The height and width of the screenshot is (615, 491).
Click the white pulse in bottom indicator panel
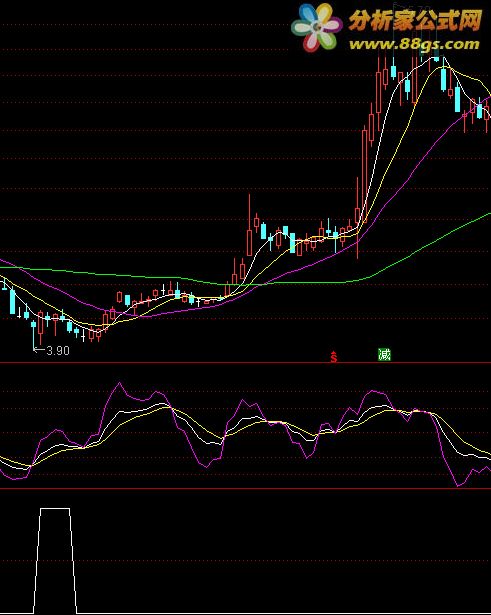pyautogui.click(x=55, y=560)
